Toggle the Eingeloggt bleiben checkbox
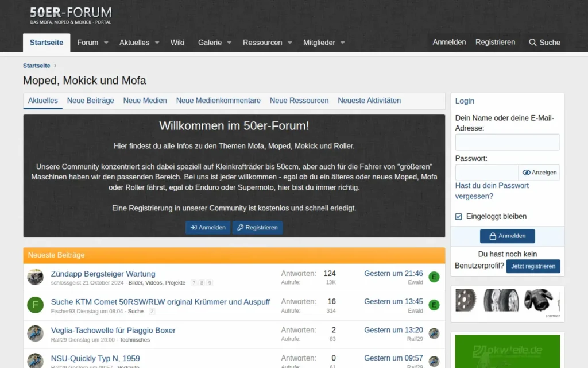The height and width of the screenshot is (368, 588). point(459,217)
